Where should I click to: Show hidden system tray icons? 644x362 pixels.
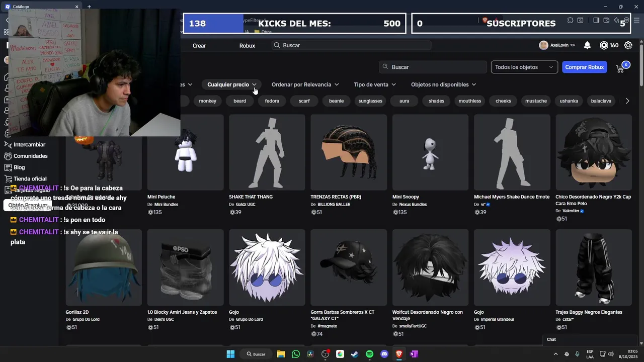pos(556,354)
